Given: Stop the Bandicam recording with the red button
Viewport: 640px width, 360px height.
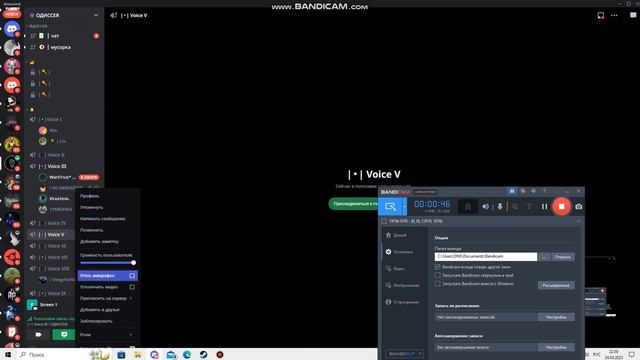Looking at the screenshot, I should [561, 207].
